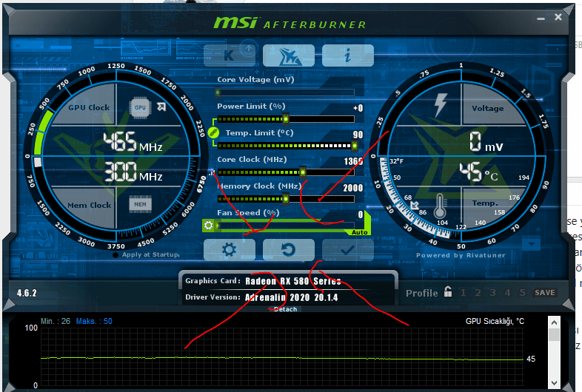Screen dimensions: 582x392
Task: Click the GPU Sıcaklığı graph label
Action: [x=495, y=321]
